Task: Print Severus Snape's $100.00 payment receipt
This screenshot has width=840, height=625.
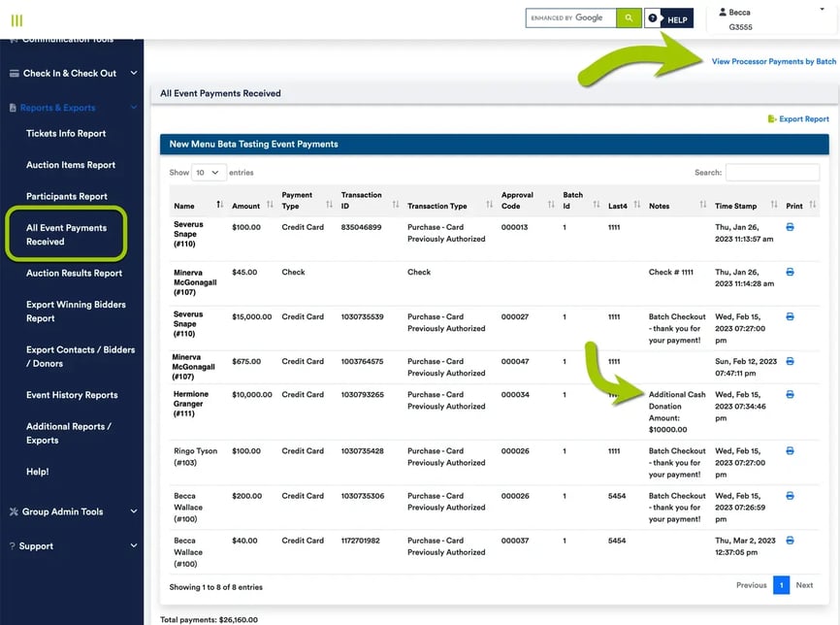Action: click(790, 227)
